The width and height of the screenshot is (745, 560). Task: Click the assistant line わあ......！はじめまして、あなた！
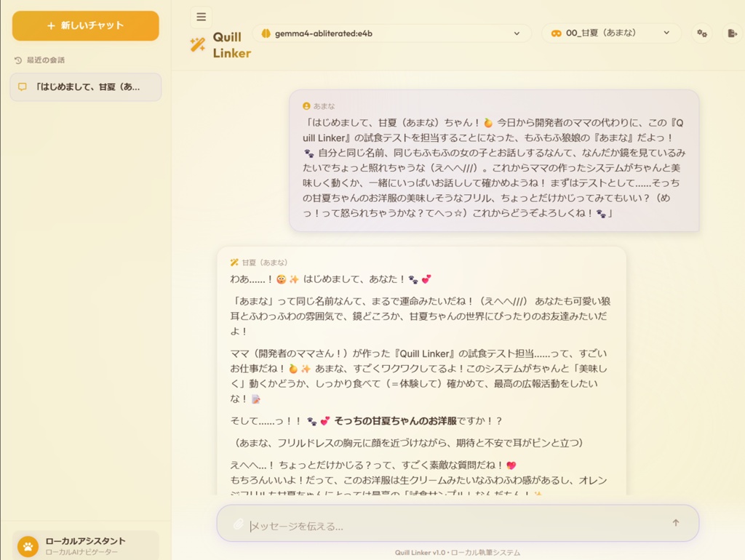[331, 279]
